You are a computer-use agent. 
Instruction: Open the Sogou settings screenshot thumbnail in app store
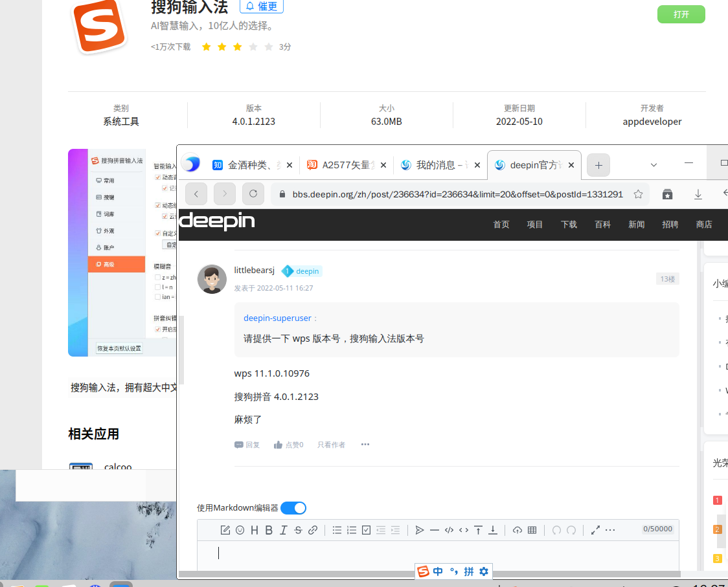(122, 253)
